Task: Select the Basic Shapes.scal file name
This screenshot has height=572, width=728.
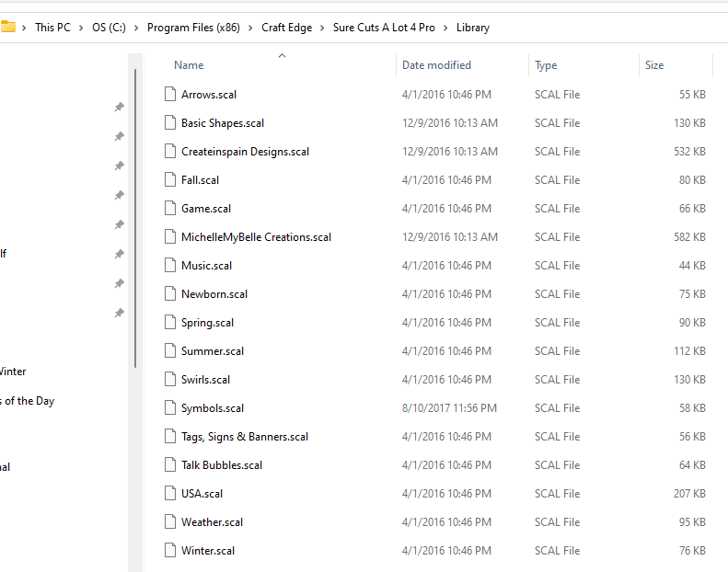Action: pos(223,123)
